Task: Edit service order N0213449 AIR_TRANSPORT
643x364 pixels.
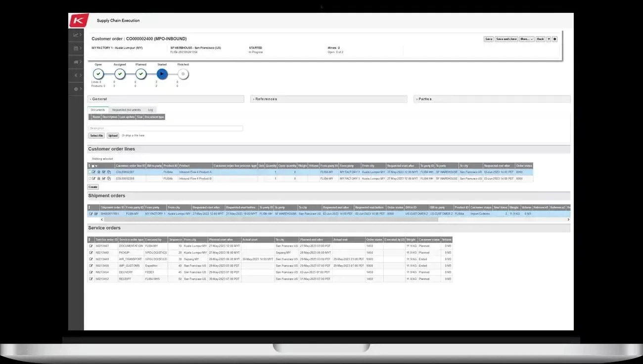Action: [91, 259]
